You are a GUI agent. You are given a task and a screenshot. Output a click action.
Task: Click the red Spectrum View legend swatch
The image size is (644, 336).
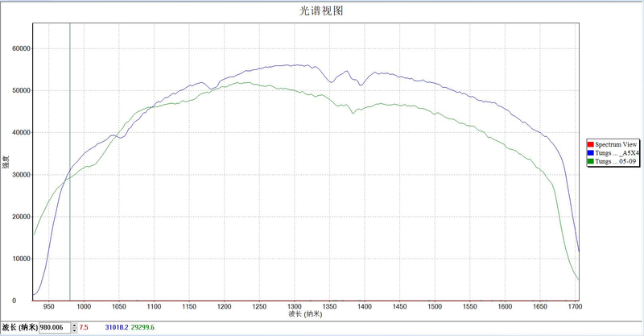pyautogui.click(x=591, y=145)
